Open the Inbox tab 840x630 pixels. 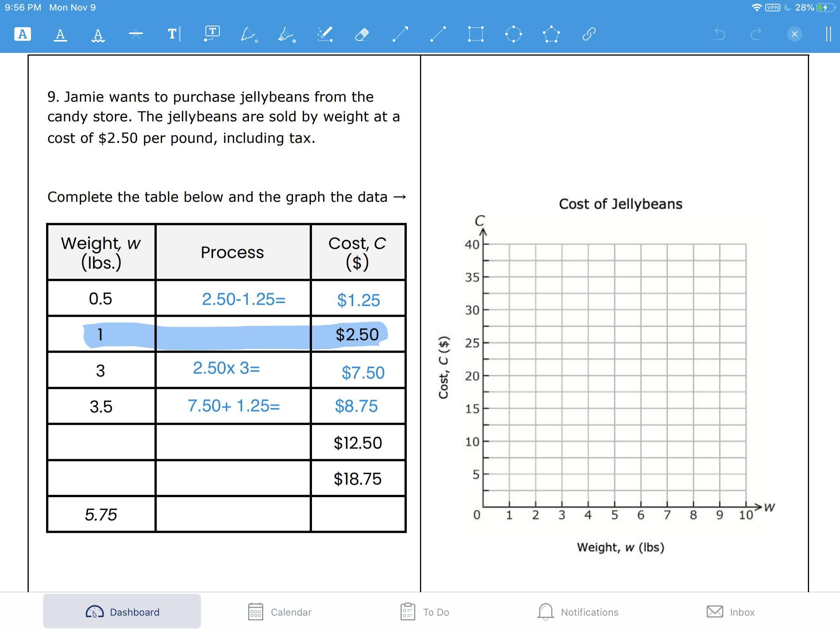tap(730, 612)
